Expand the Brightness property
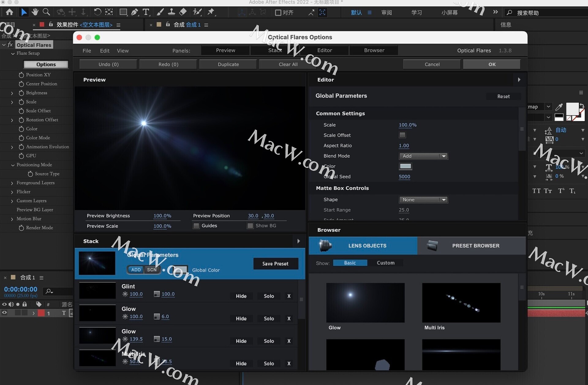 12,93
